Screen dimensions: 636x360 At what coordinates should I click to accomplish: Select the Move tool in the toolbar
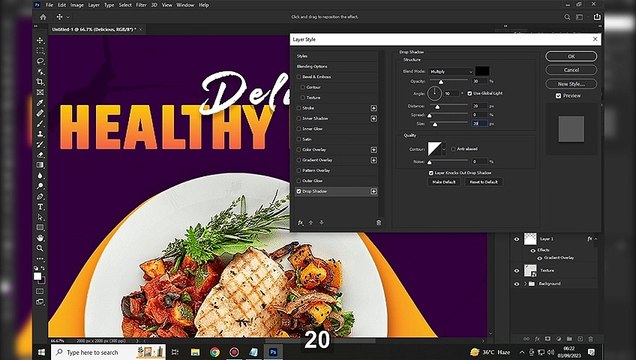tap(40, 40)
